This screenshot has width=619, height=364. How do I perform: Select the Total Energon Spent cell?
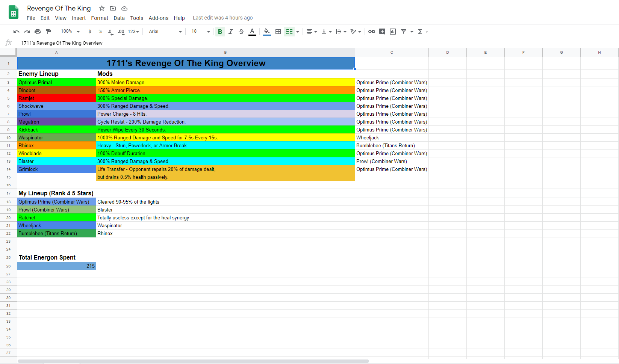56,258
